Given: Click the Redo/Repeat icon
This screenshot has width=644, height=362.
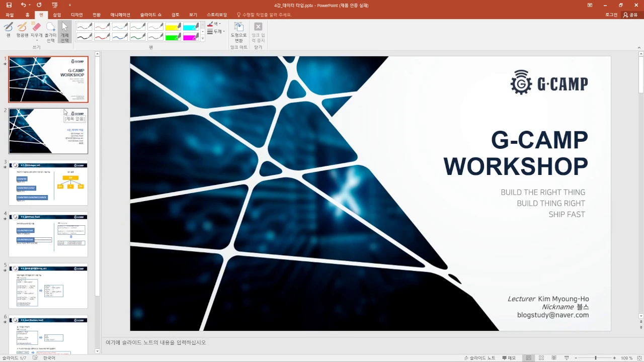Looking at the screenshot, I should pos(39,5).
